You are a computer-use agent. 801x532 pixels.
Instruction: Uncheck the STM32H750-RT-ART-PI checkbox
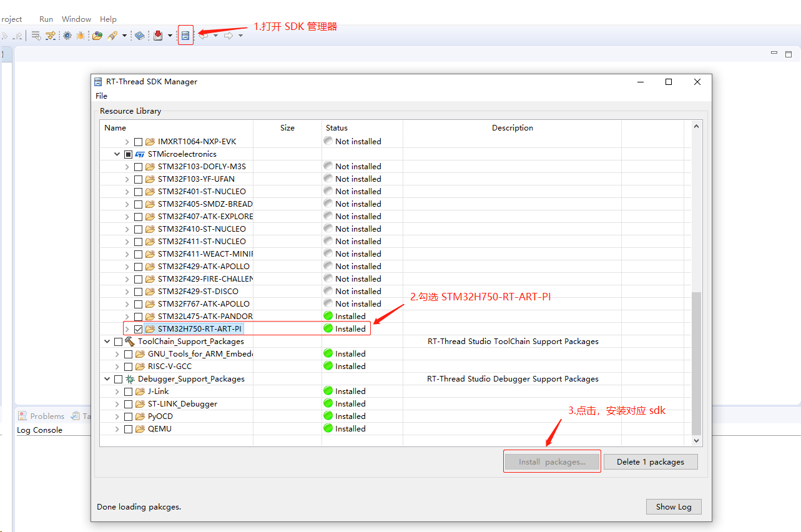138,329
